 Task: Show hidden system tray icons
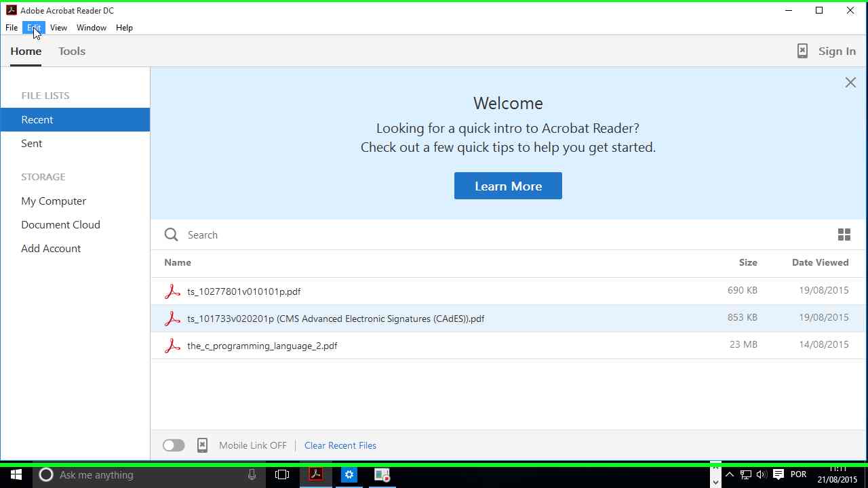coord(730,475)
